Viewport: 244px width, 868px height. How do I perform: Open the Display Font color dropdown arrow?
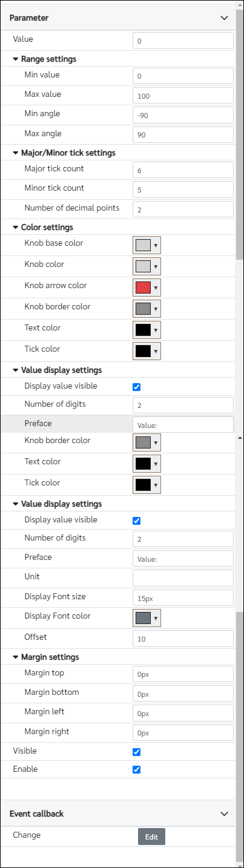click(x=156, y=618)
